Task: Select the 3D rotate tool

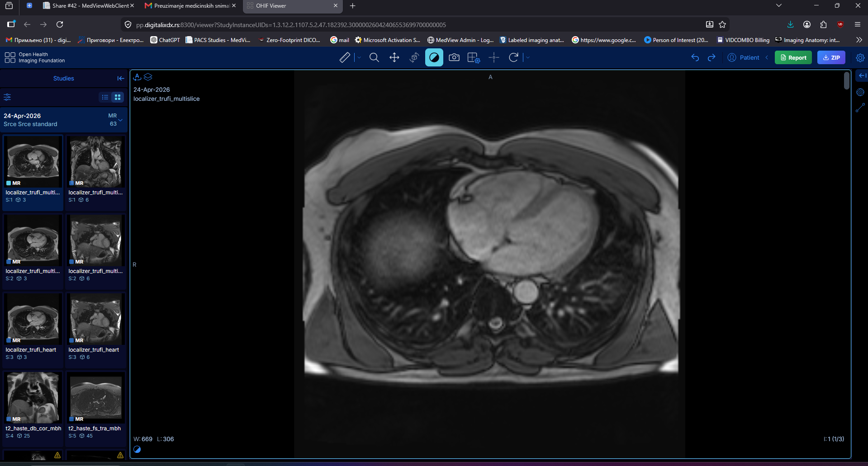Action: tap(414, 57)
